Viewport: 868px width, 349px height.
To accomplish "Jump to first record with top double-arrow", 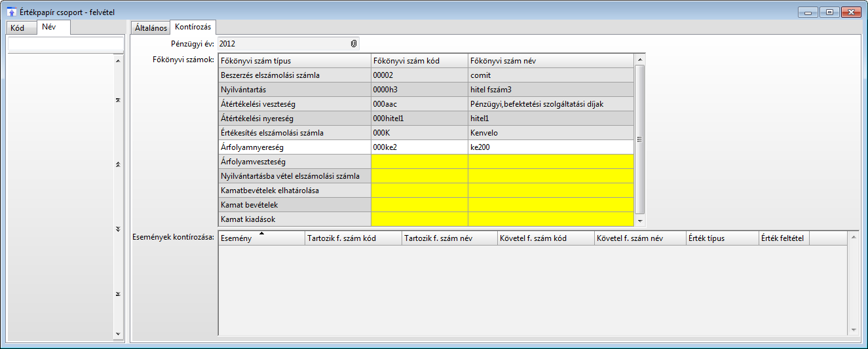I will point(118,100).
